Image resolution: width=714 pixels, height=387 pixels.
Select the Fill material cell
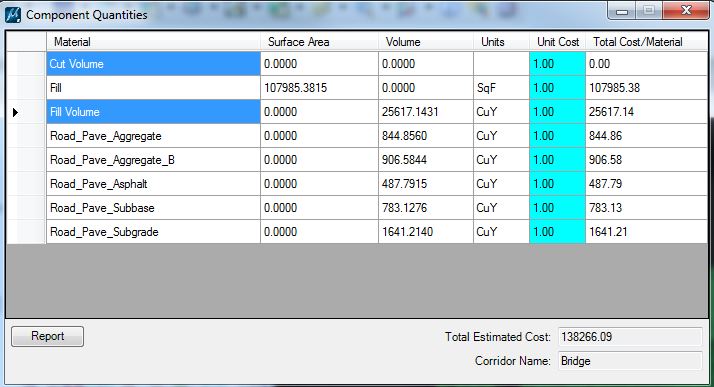point(153,88)
